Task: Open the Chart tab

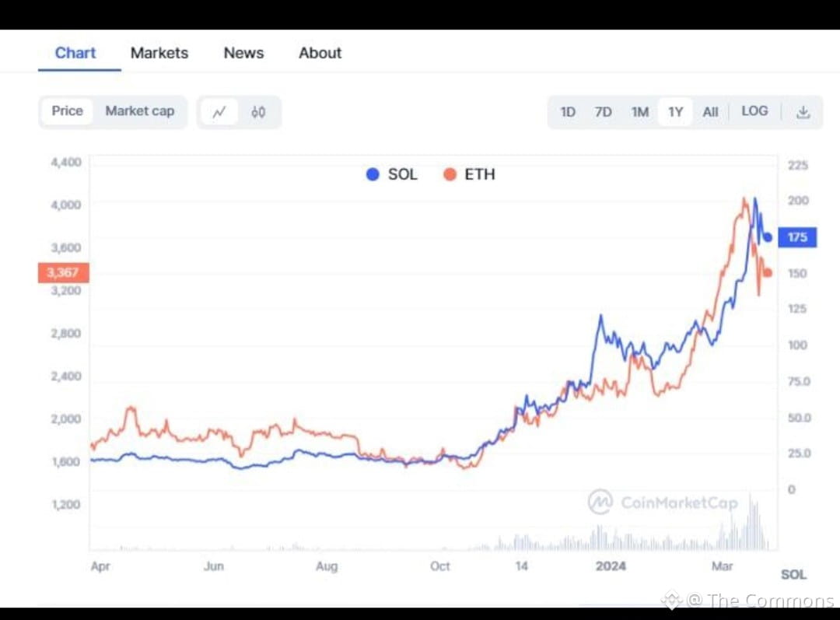Action: click(75, 53)
